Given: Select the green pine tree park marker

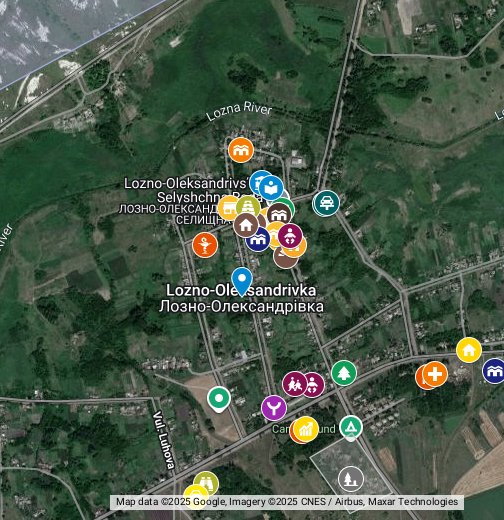Looking at the screenshot, I should pyautogui.click(x=344, y=373).
